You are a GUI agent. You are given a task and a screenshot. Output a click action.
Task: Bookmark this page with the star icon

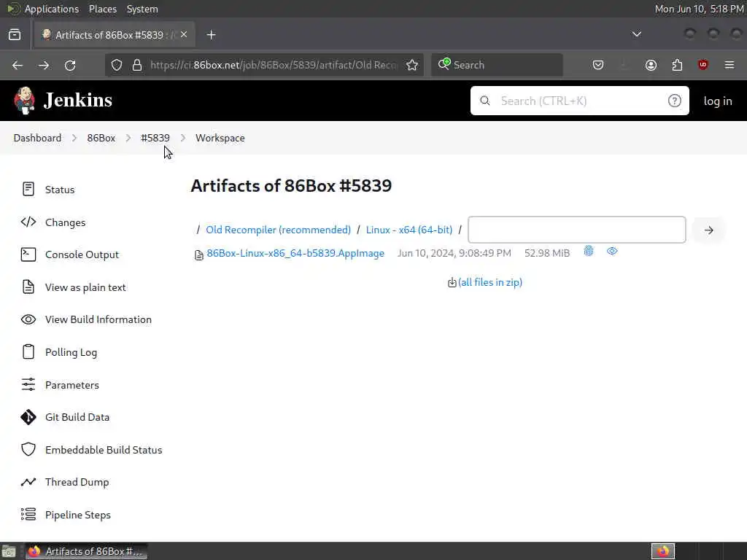pyautogui.click(x=412, y=65)
